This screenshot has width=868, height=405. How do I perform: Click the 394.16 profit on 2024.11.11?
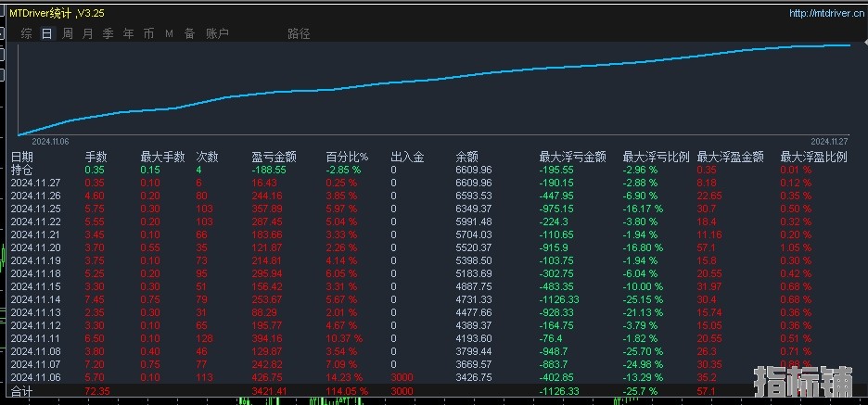tap(267, 338)
